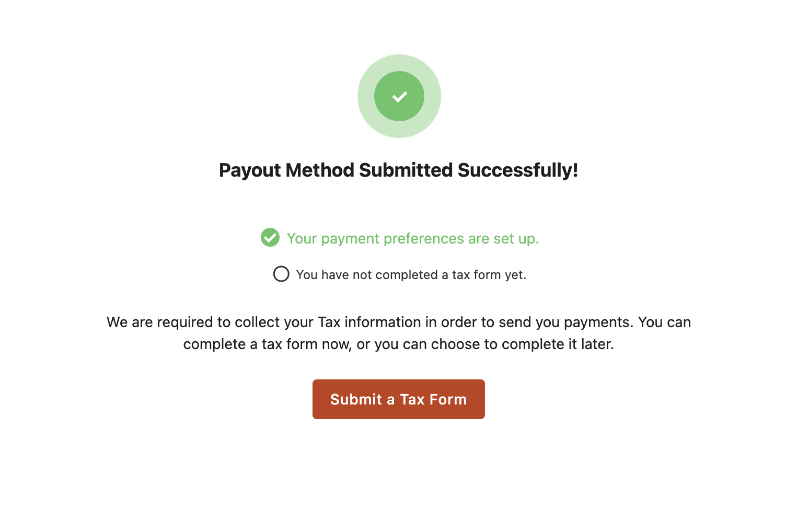
Task: Select the empty circle beside tax form status
Action: pos(281,274)
